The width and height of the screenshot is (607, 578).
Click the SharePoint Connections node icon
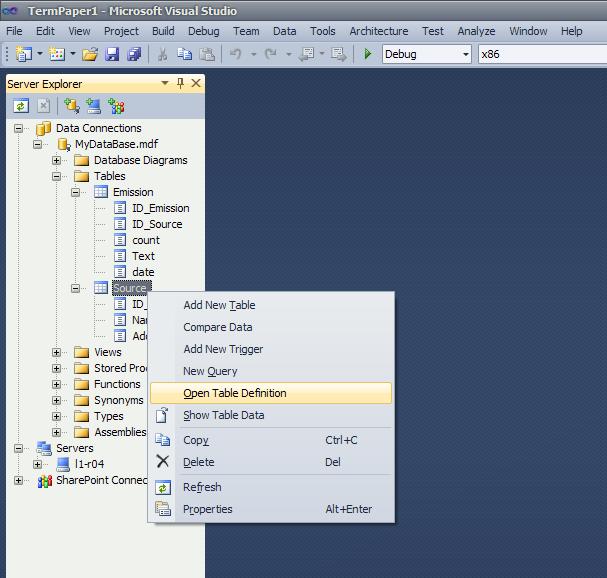(x=45, y=480)
